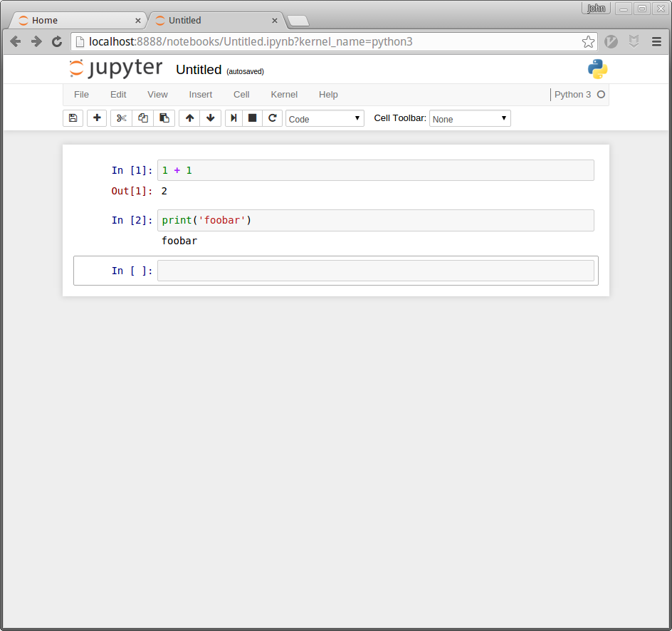Image resolution: width=672 pixels, height=631 pixels.
Task: Copy the selected cell using the toolbar icon
Action: point(143,118)
